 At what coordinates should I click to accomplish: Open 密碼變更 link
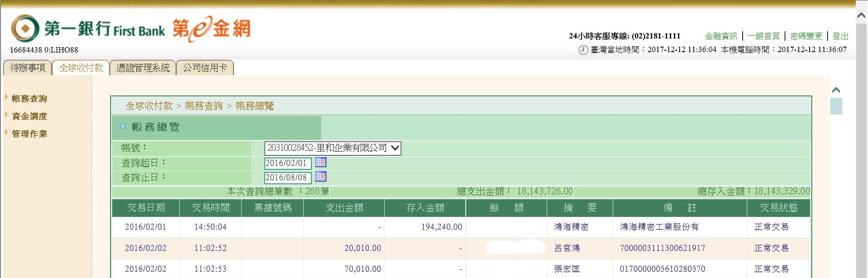click(x=806, y=36)
